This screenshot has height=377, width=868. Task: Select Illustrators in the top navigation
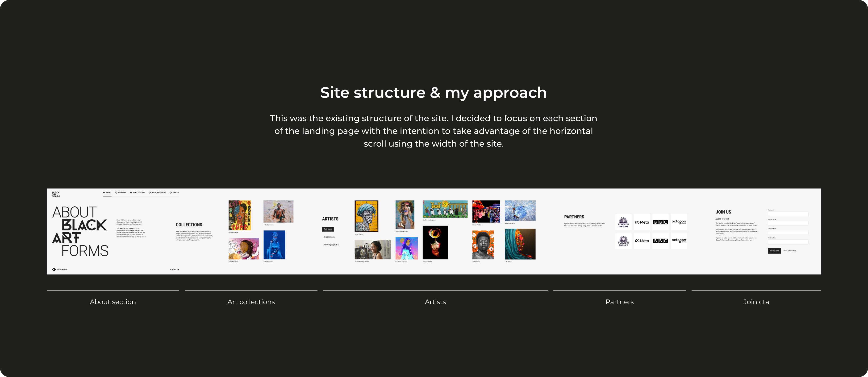pyautogui.click(x=138, y=193)
